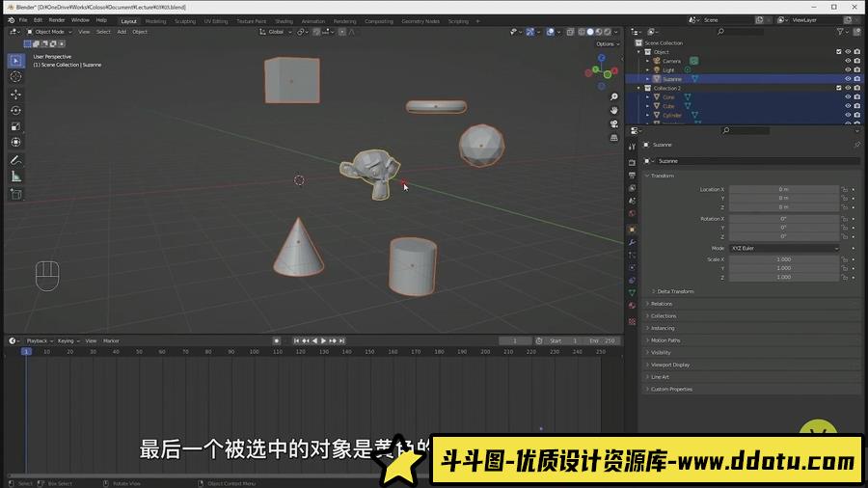The image size is (868, 488).
Task: Click the timeline End frame field
Action: [x=602, y=340]
